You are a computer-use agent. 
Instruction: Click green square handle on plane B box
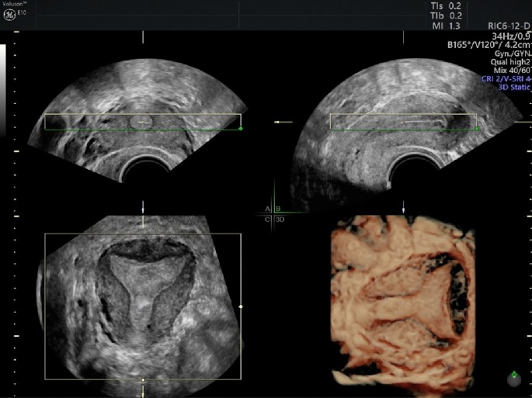click(476, 129)
